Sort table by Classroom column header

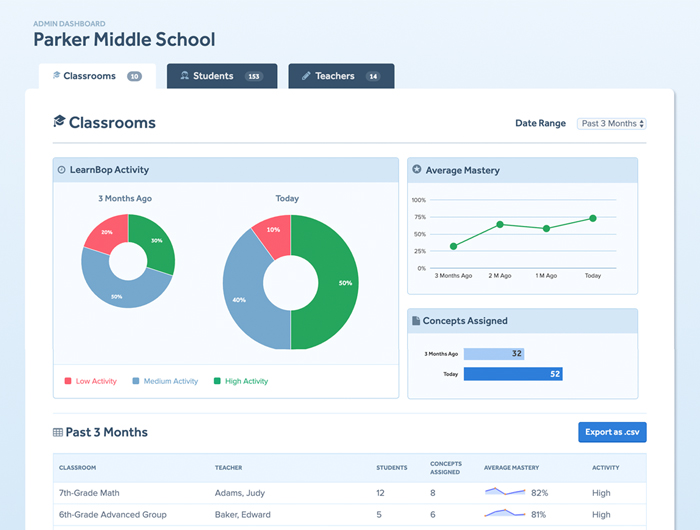click(78, 467)
